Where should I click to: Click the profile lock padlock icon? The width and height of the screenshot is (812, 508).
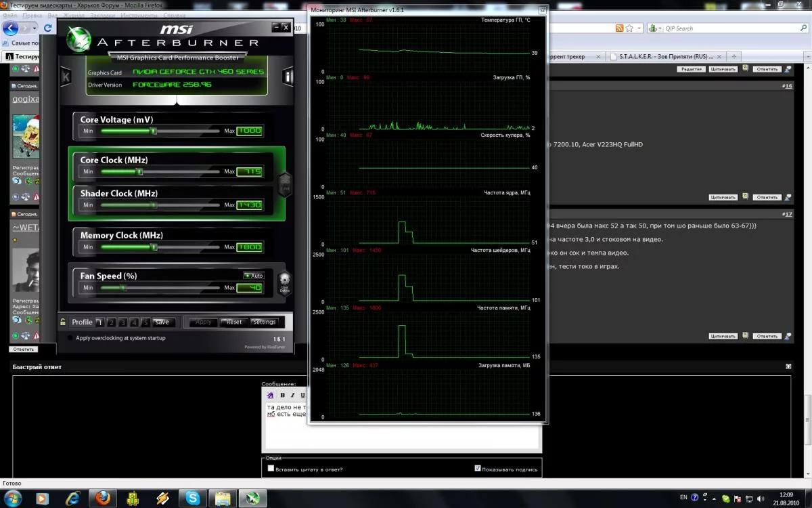63,322
